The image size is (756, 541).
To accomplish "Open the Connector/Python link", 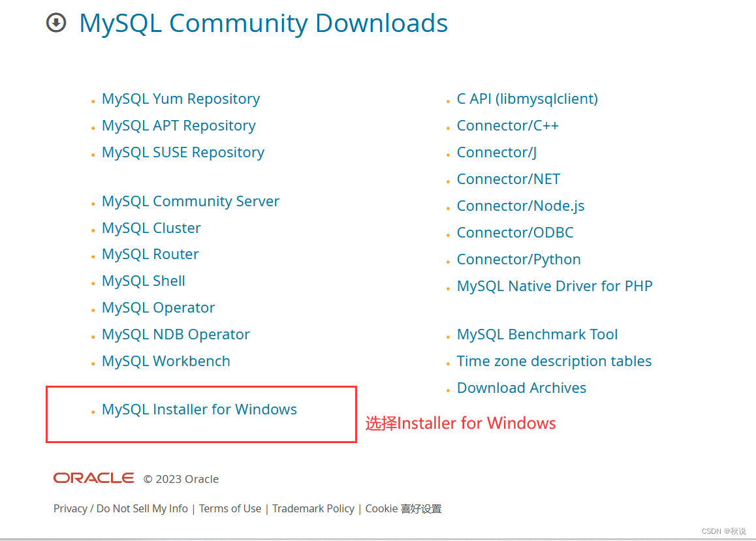I will point(518,260).
